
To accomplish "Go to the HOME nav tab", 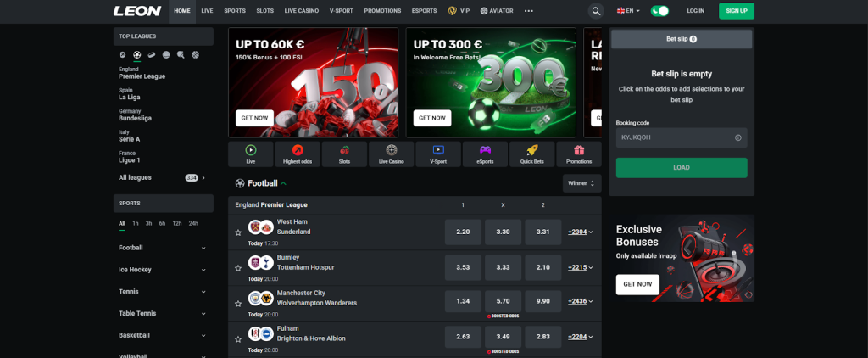I will (182, 11).
